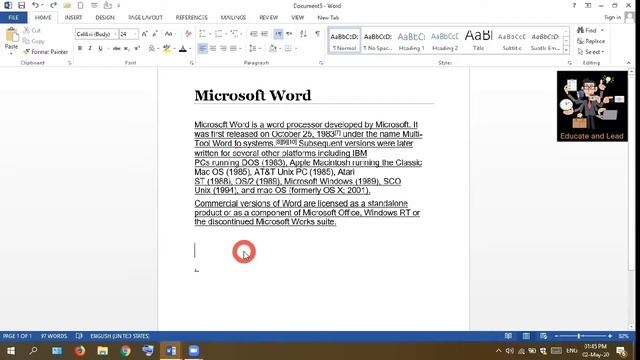Click the Grow Font icon
The image size is (640, 360).
tap(144, 34)
